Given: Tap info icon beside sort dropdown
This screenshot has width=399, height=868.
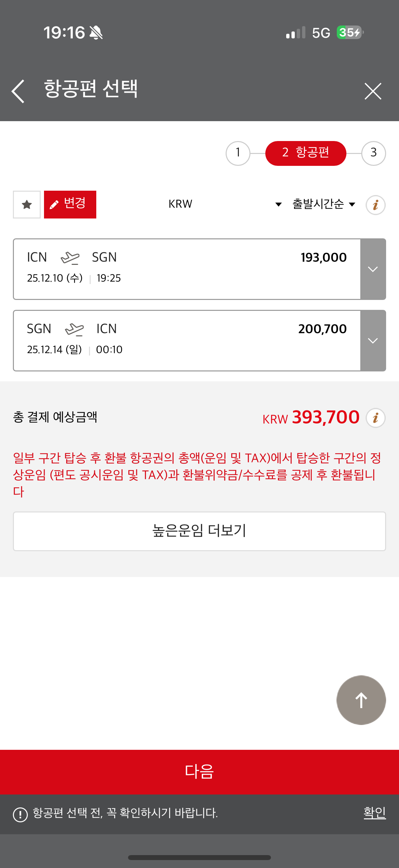Looking at the screenshot, I should pos(376,205).
